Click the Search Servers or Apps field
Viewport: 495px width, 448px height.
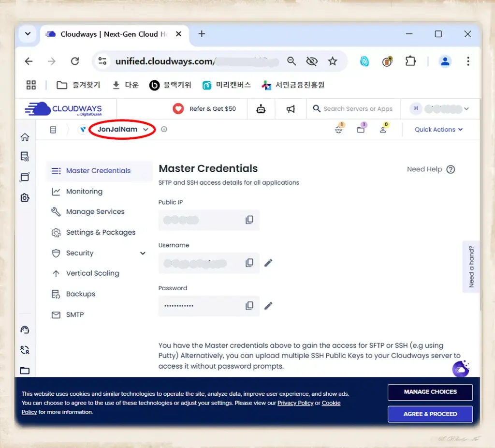point(357,109)
